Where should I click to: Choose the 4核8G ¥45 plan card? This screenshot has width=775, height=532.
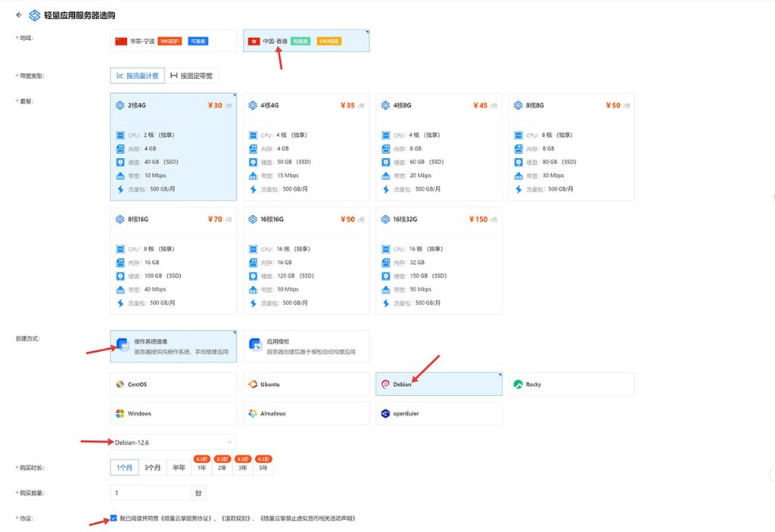pyautogui.click(x=439, y=147)
